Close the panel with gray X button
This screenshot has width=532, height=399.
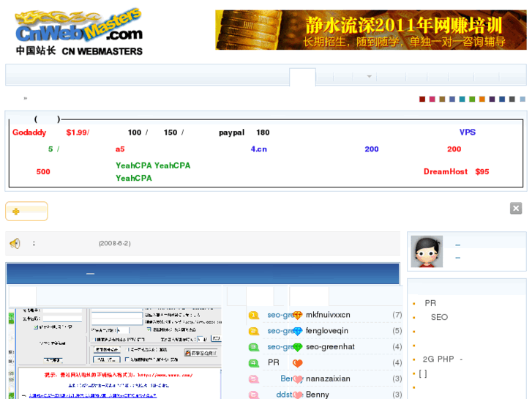(x=516, y=208)
